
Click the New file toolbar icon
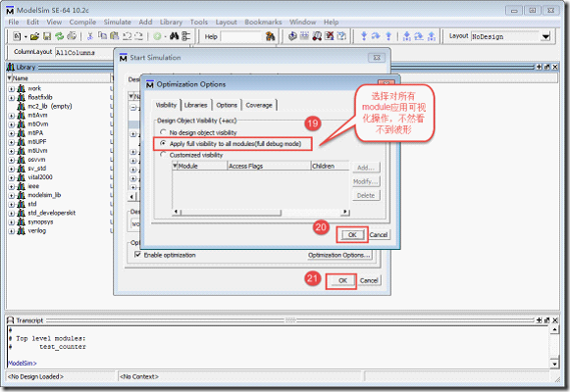coord(17,36)
